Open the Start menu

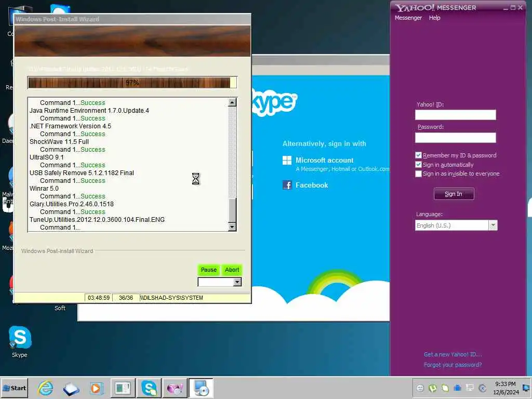(x=15, y=388)
